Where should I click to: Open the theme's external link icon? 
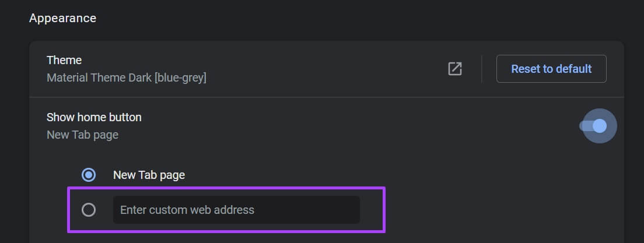(454, 69)
